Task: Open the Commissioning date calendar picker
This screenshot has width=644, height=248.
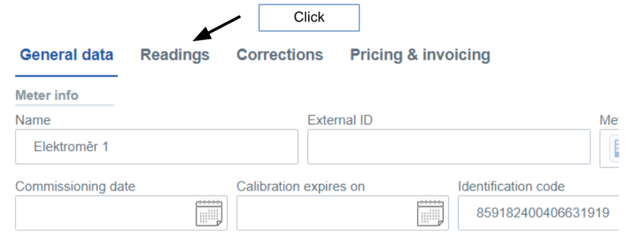Action: point(208,213)
